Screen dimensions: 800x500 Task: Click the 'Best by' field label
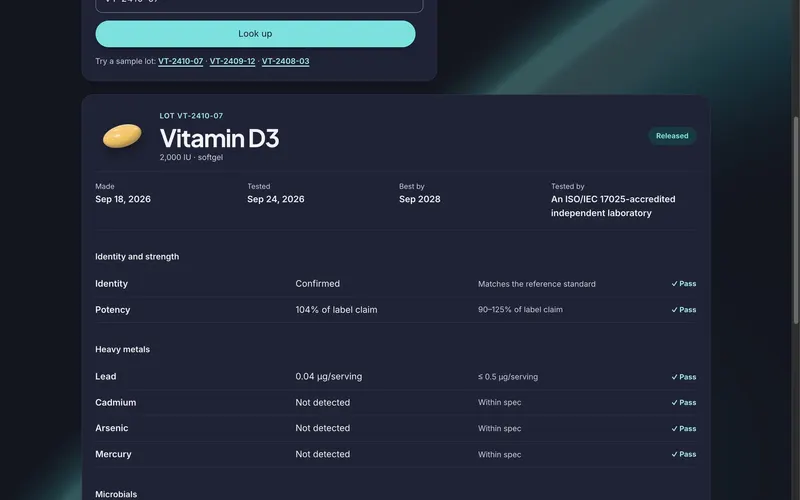(412, 186)
